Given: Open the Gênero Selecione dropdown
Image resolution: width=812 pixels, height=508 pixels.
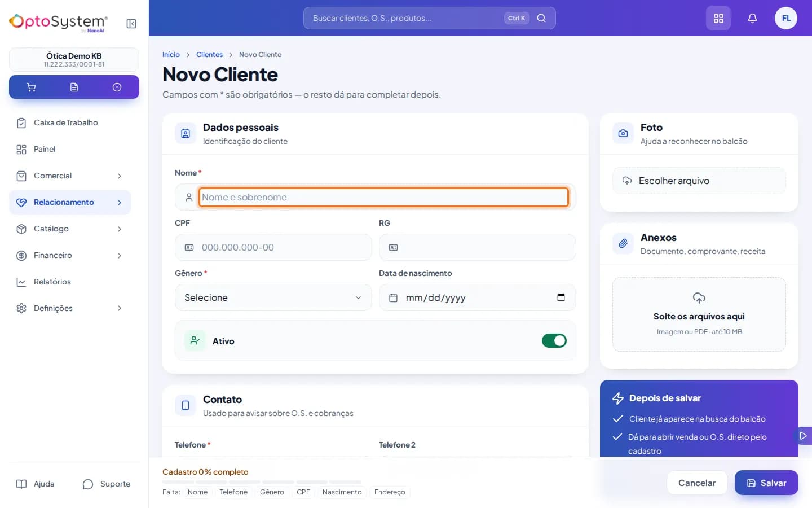Looking at the screenshot, I should [273, 297].
